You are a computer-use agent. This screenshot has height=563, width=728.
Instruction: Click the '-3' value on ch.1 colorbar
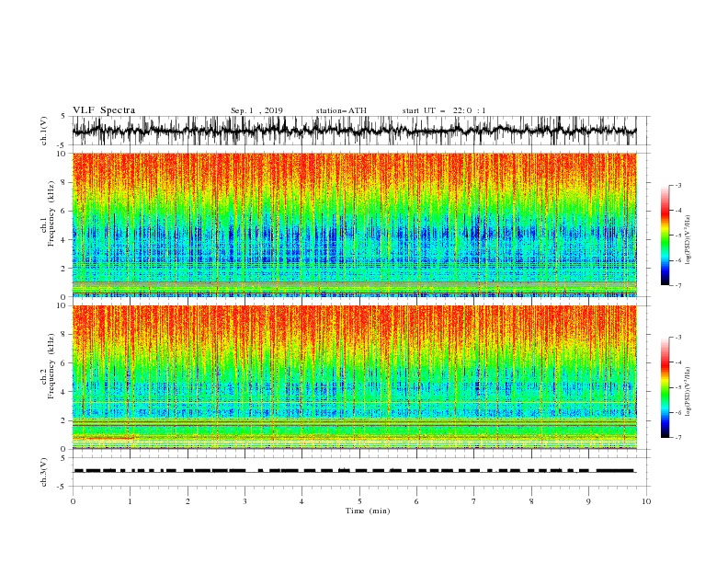point(677,185)
